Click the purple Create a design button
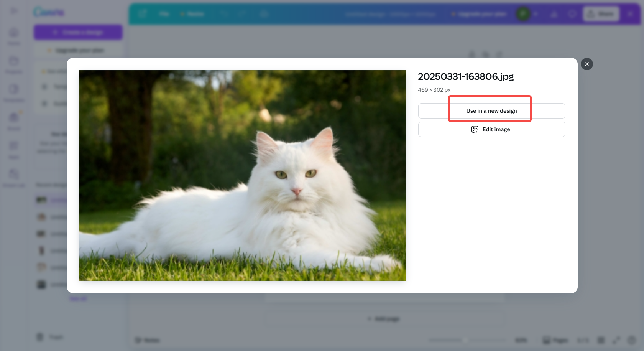 pos(78,32)
